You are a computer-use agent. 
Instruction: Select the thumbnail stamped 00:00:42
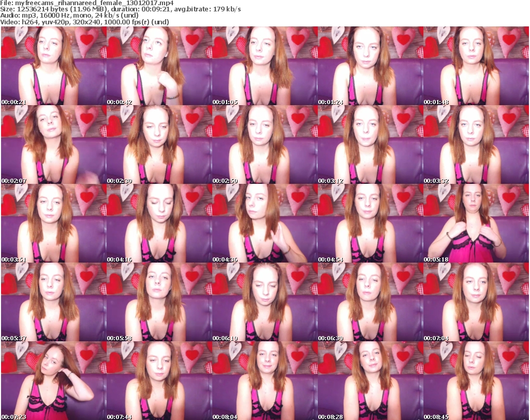[x=159, y=66]
